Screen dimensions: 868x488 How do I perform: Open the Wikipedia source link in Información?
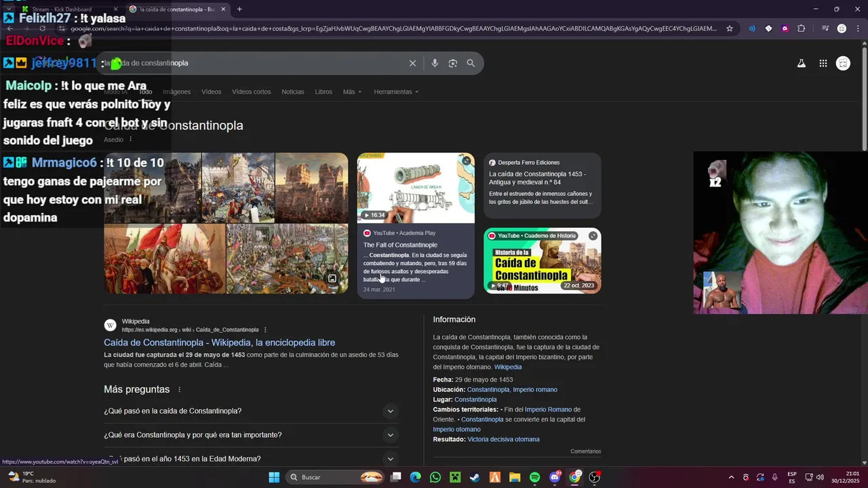[508, 367]
